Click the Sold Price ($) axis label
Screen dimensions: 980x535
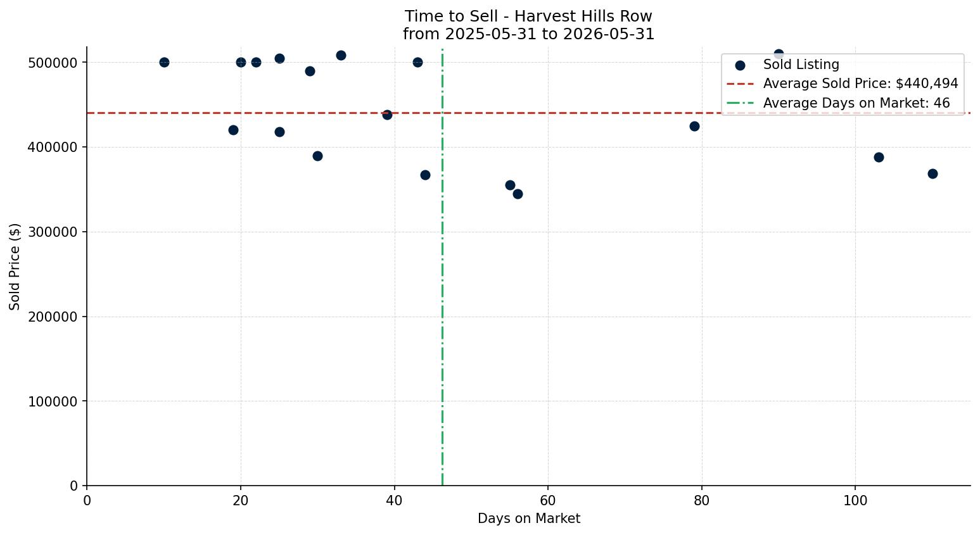click(x=15, y=267)
